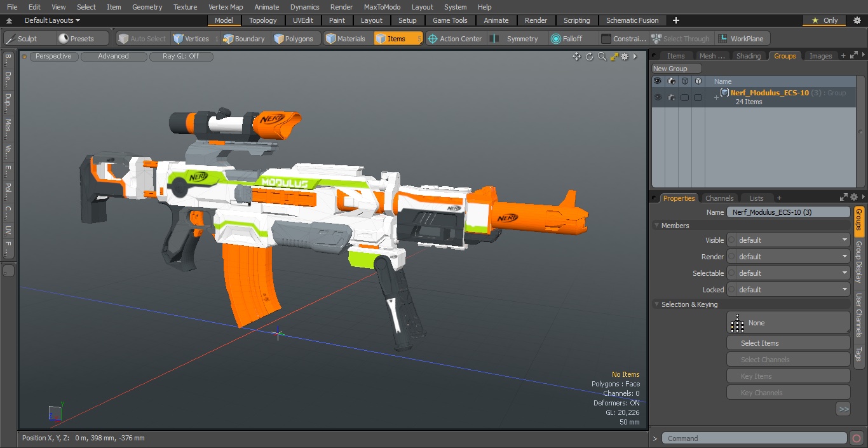This screenshot has height=448, width=868.
Task: Open viewport settings gear
Action: pyautogui.click(x=625, y=57)
